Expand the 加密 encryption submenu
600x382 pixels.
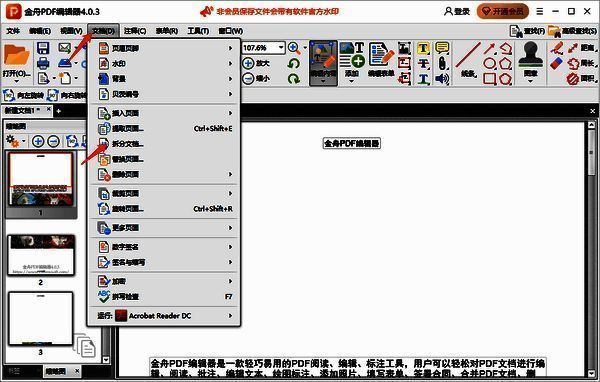165,281
